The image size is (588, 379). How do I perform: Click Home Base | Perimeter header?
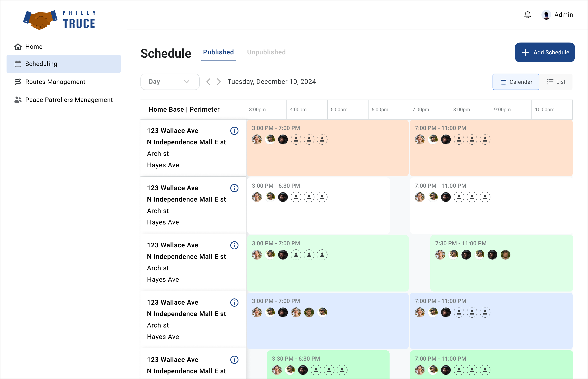pyautogui.click(x=184, y=110)
